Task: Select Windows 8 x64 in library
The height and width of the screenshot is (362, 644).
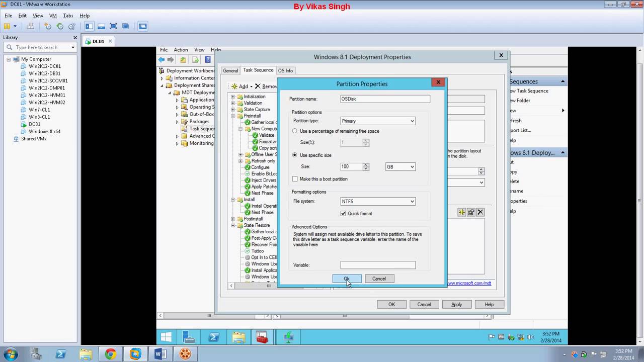Action: 44,132
